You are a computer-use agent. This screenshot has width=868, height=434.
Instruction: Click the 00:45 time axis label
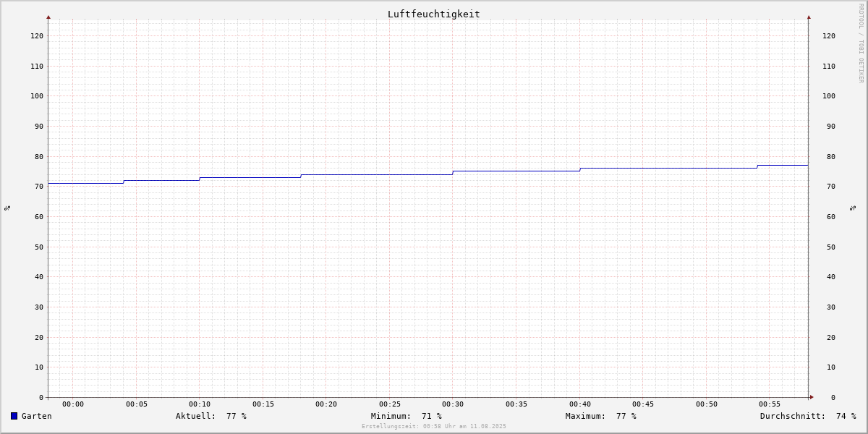pyautogui.click(x=643, y=404)
